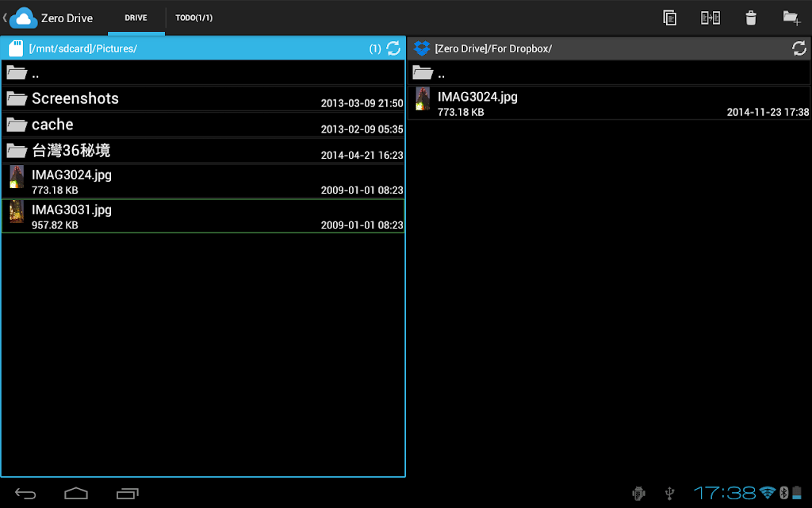Tap the Wi-Fi status icon

point(768,492)
